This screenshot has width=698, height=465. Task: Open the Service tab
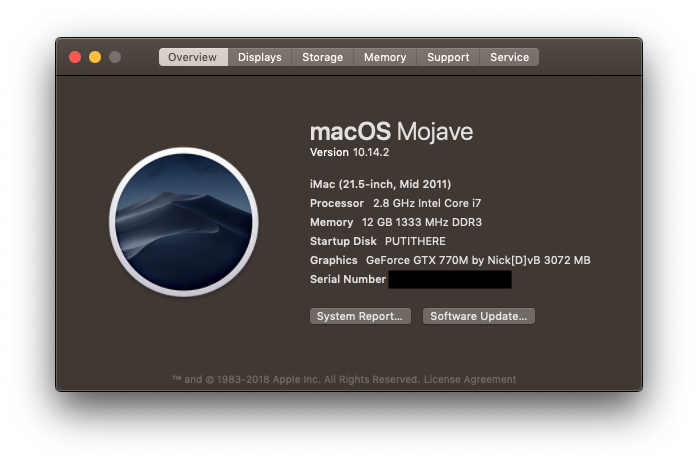pyautogui.click(x=509, y=57)
